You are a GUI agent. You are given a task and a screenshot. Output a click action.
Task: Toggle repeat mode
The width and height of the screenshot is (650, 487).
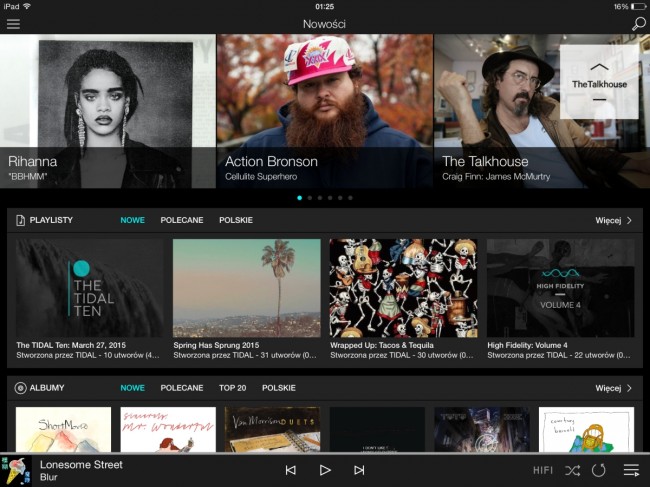[x=599, y=470]
